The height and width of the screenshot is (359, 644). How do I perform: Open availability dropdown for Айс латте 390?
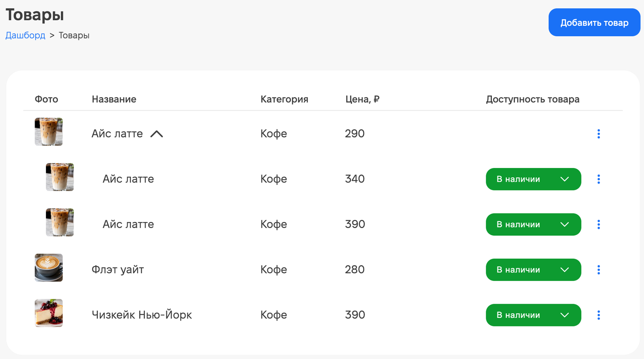point(533,224)
